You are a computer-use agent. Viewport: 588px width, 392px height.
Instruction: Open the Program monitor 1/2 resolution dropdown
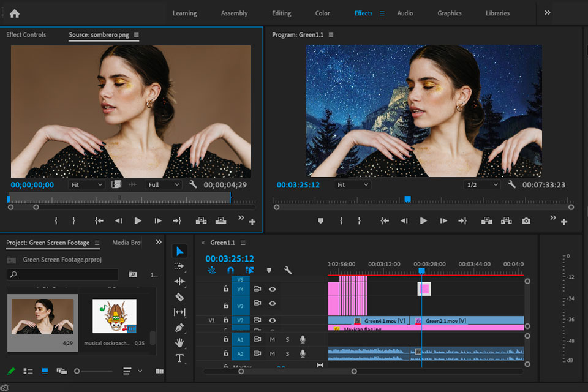[x=481, y=184]
